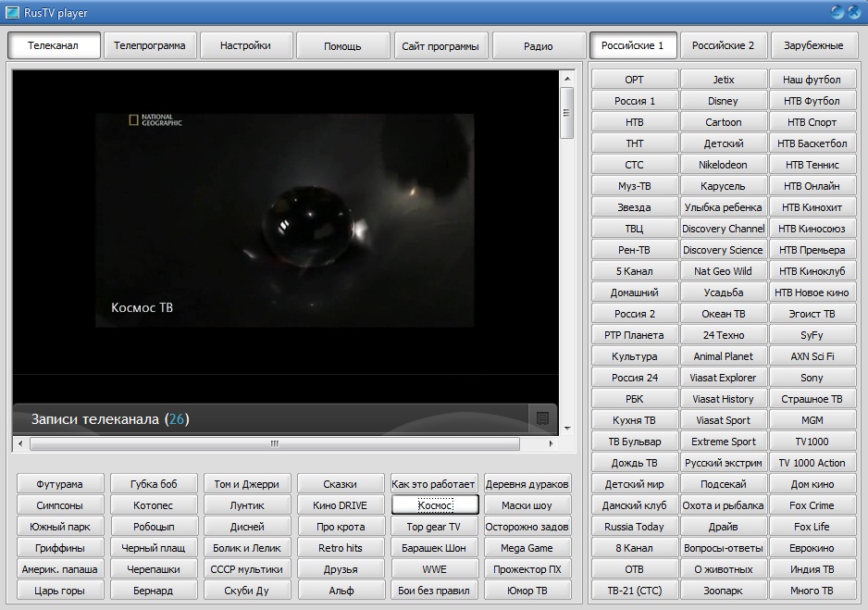Click the video player area showing Космос ТВ
This screenshot has width=868, height=610.
tap(284, 220)
